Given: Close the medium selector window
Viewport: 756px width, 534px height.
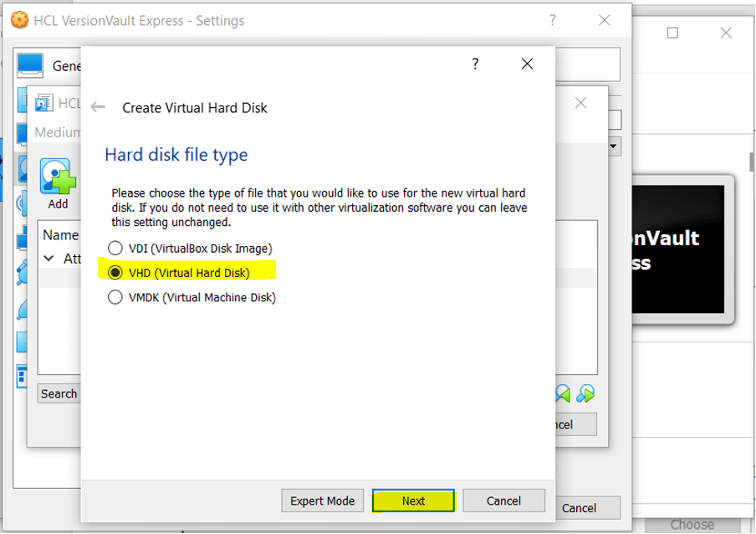Looking at the screenshot, I should tap(580, 103).
